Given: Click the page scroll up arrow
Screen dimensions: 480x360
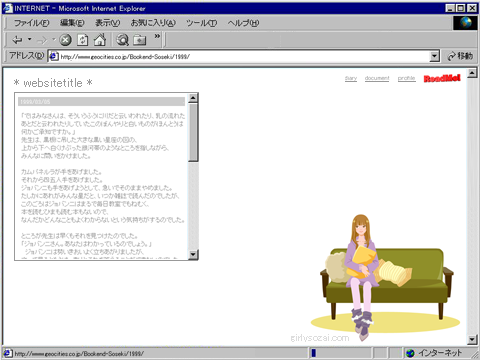Looking at the screenshot, I should click(x=472, y=73).
